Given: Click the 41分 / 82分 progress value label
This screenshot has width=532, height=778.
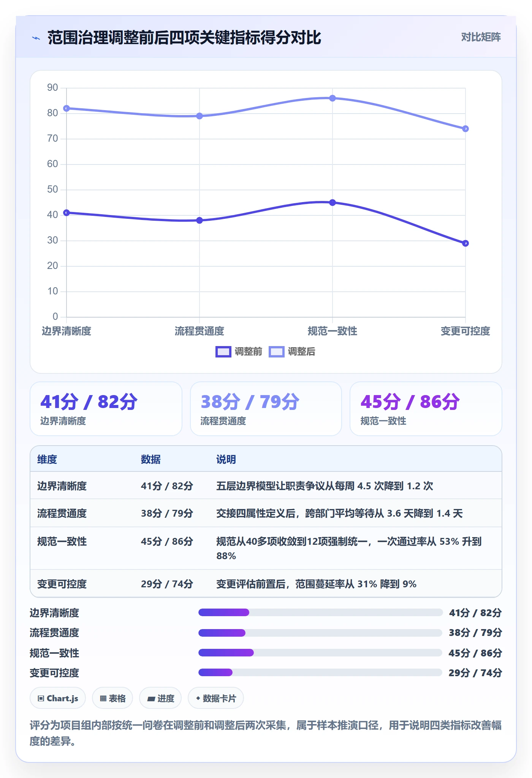Looking at the screenshot, I should pos(475,613).
